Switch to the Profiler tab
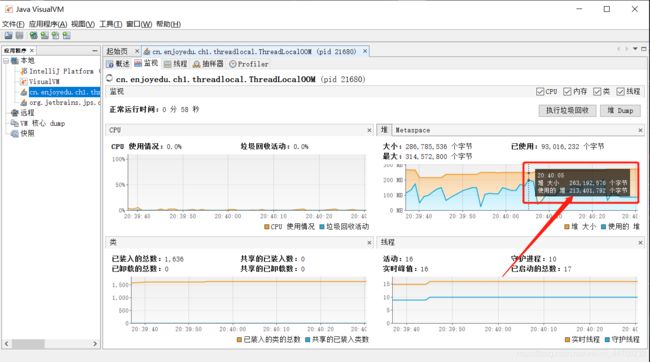 [249, 64]
